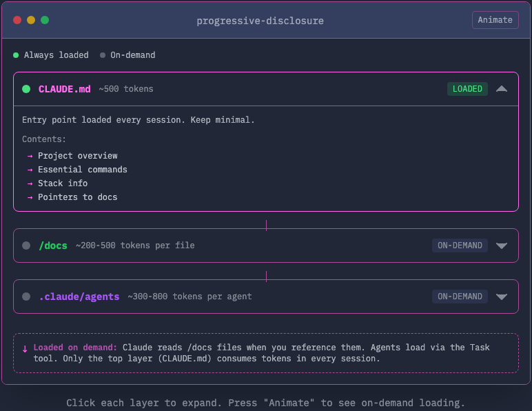Click the ON-DEMAND badge on /docs row

460,245
